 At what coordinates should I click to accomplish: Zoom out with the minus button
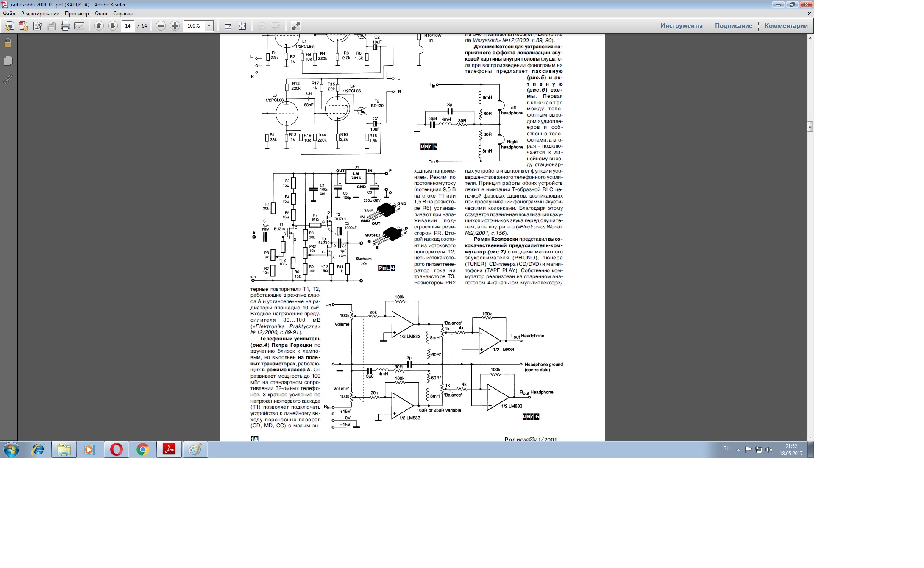pos(161,26)
